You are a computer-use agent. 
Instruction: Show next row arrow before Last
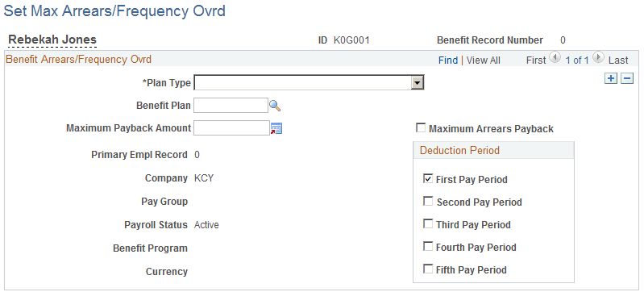[598, 57]
